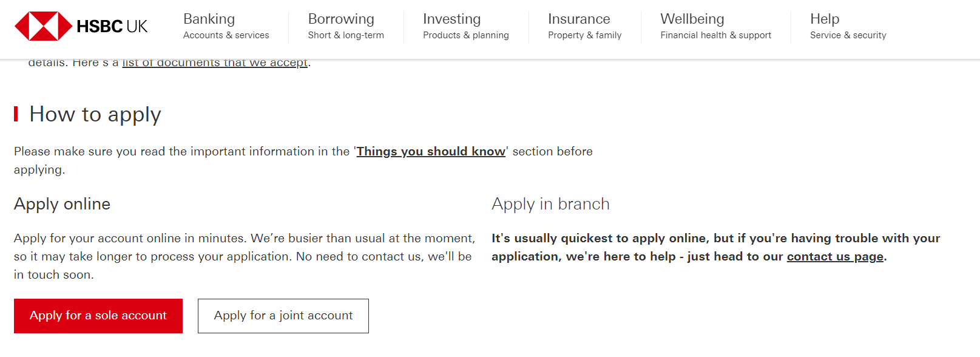Click the HSBC UK wordmark
The width and height of the screenshot is (980, 357).
coord(112,27)
